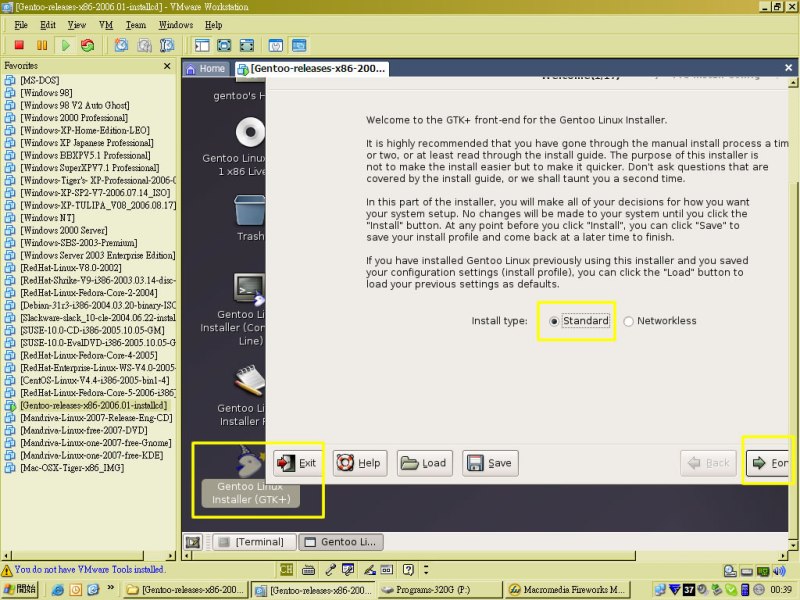Click the Suspend VM pause icon
Image resolution: width=800 pixels, height=600 pixels.
pos(42,45)
